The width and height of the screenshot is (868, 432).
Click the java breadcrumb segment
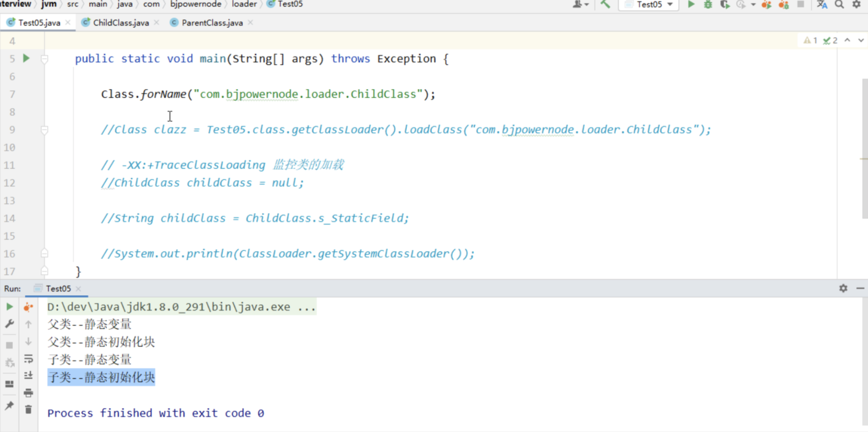click(x=125, y=4)
